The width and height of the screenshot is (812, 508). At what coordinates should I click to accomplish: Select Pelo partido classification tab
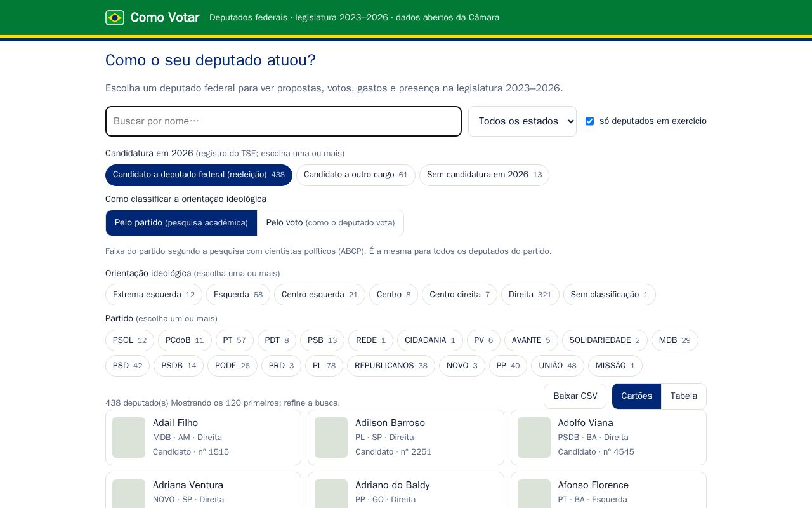tap(181, 223)
